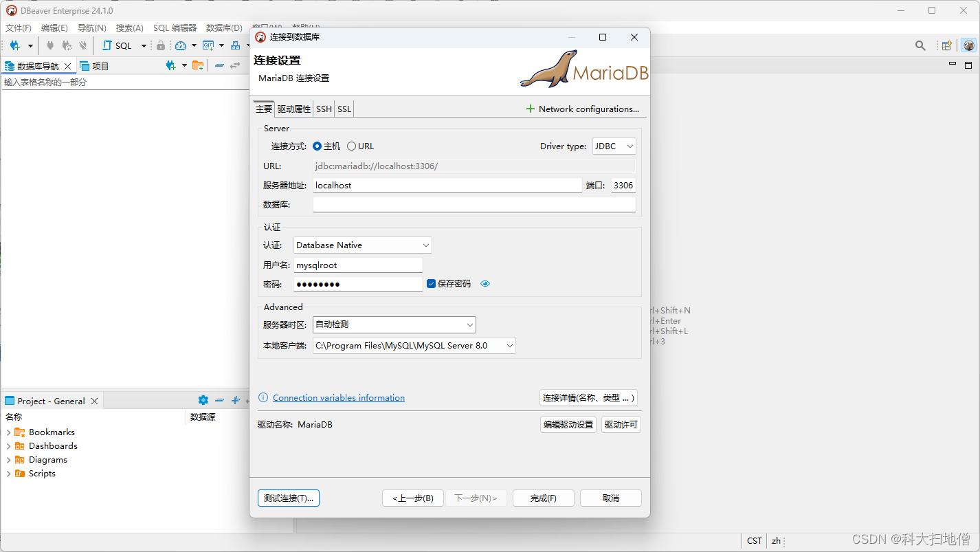The height and width of the screenshot is (552, 980).
Task: Click the 测试连接(T)... test connection button
Action: pyautogui.click(x=289, y=498)
